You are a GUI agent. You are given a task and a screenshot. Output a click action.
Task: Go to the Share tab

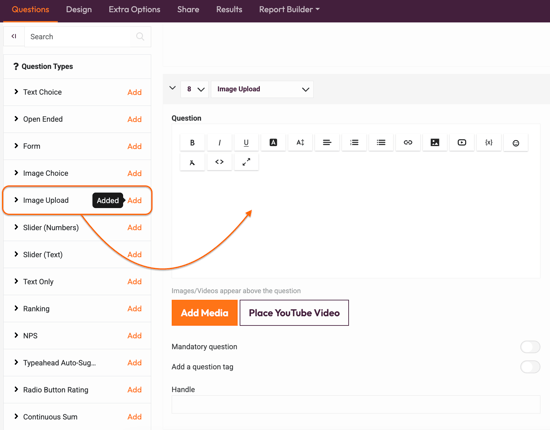188,9
